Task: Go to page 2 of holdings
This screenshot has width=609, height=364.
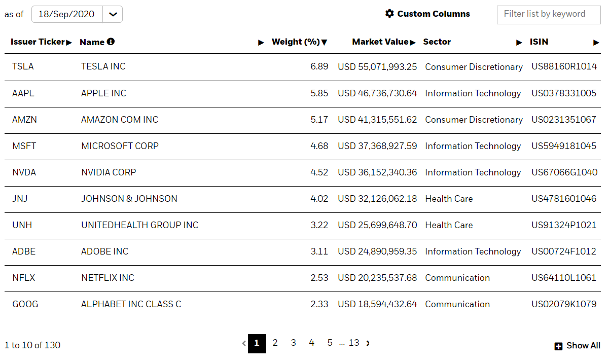Action: click(x=275, y=343)
